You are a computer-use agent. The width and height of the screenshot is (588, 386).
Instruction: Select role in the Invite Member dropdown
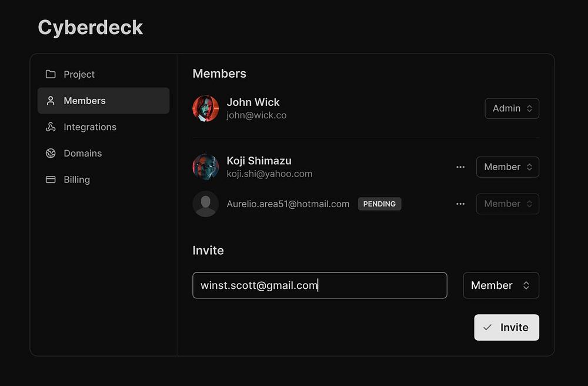501,285
